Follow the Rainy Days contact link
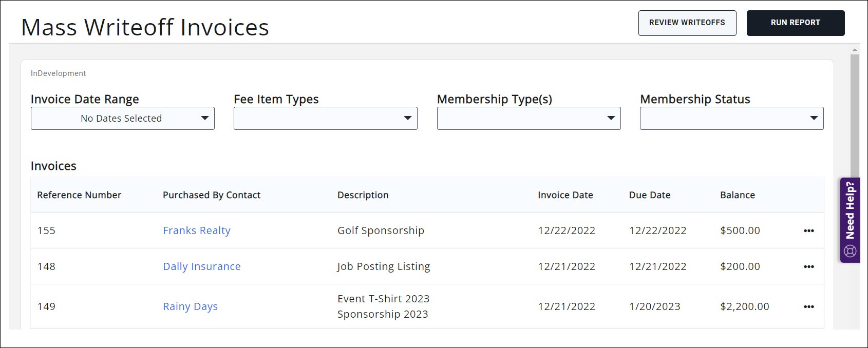868x348 pixels. [x=190, y=307]
